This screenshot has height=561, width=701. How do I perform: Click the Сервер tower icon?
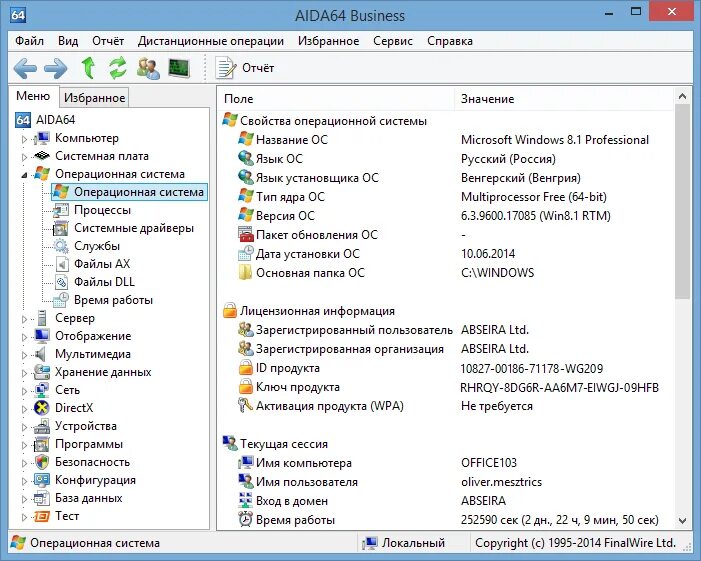42,318
